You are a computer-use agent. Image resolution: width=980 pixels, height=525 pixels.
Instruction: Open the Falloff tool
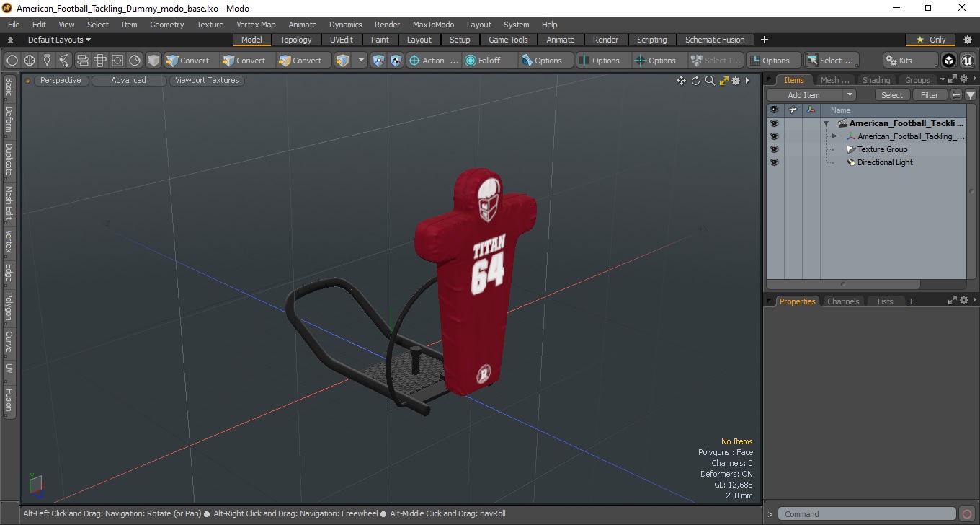click(x=490, y=61)
